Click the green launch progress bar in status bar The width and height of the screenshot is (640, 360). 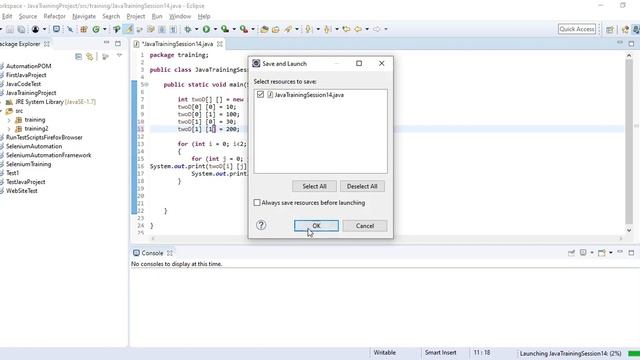pos(634,353)
